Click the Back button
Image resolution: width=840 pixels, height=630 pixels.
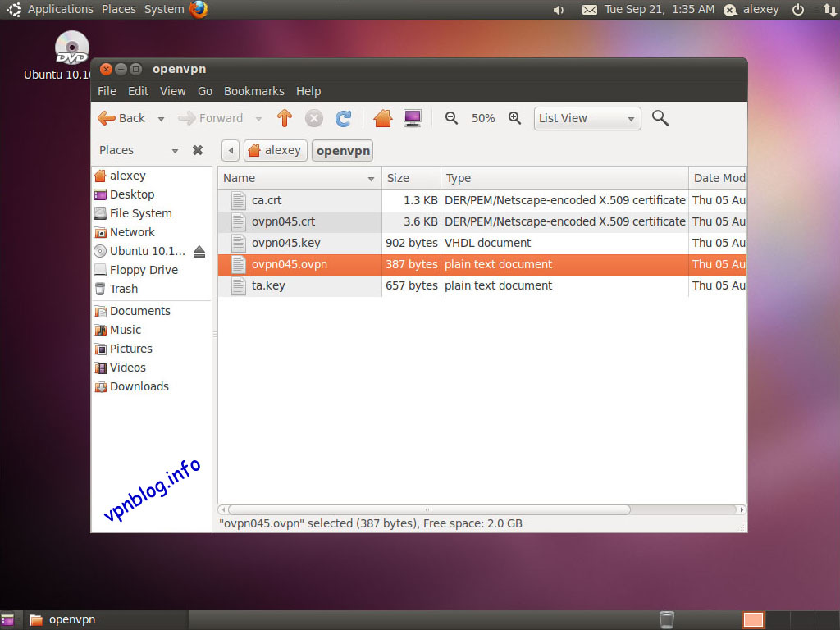[x=122, y=118]
